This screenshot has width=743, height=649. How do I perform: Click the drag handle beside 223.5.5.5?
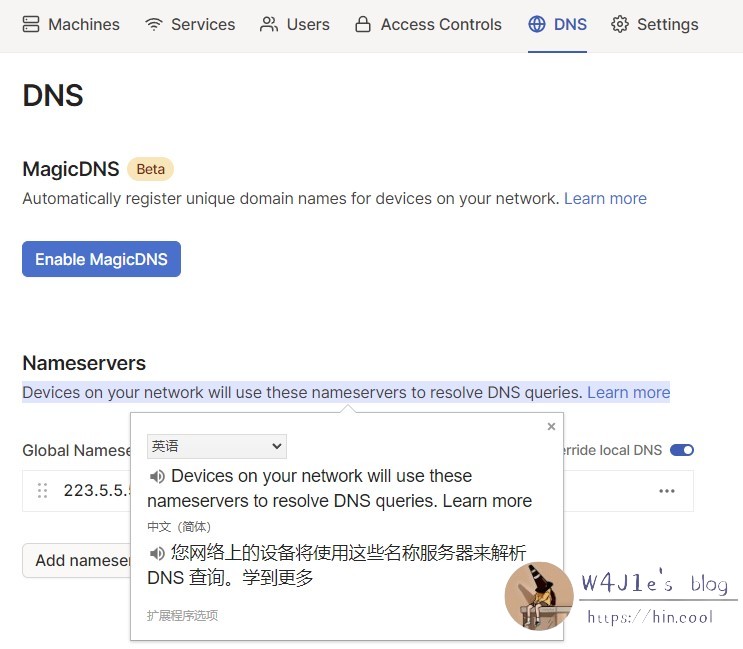[42, 491]
